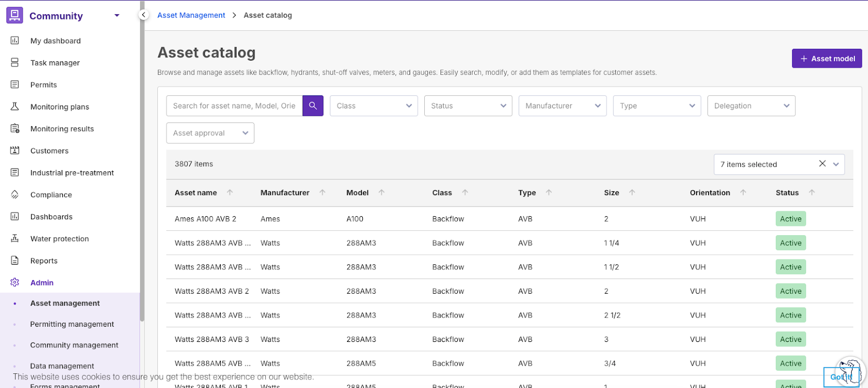Click the Asset model button
The image size is (868, 388).
[826, 59]
